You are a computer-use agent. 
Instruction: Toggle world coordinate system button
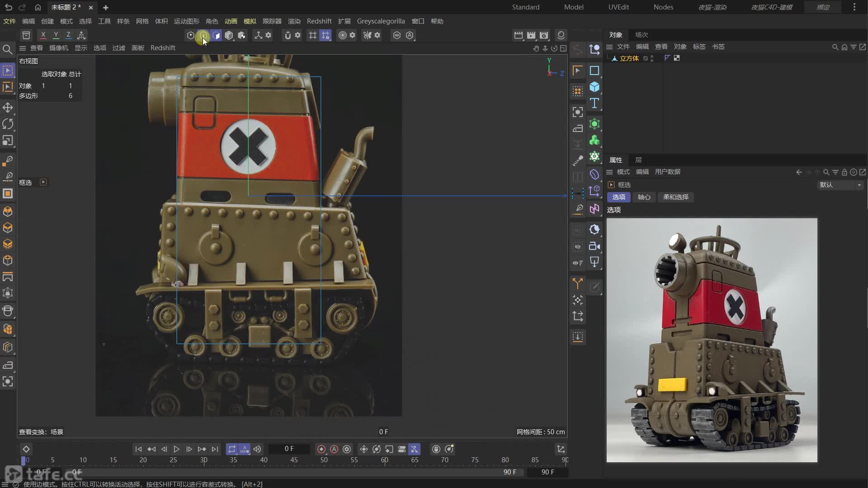pyautogui.click(x=81, y=35)
